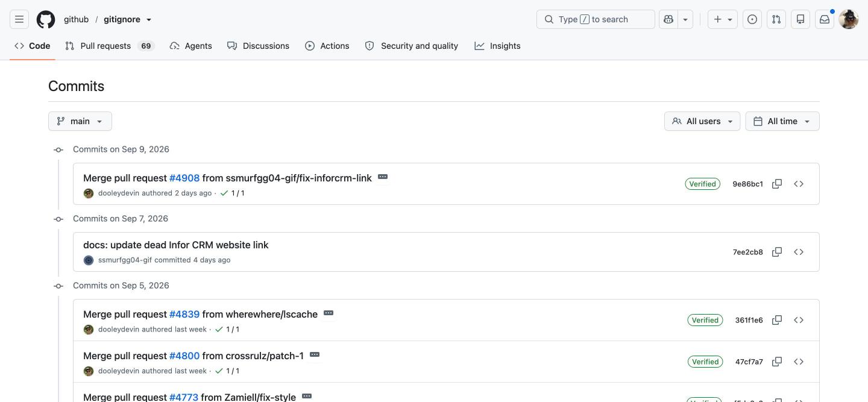Go to GitHub homepage via Octocat logo
This screenshot has width=868, height=402.
tap(46, 19)
